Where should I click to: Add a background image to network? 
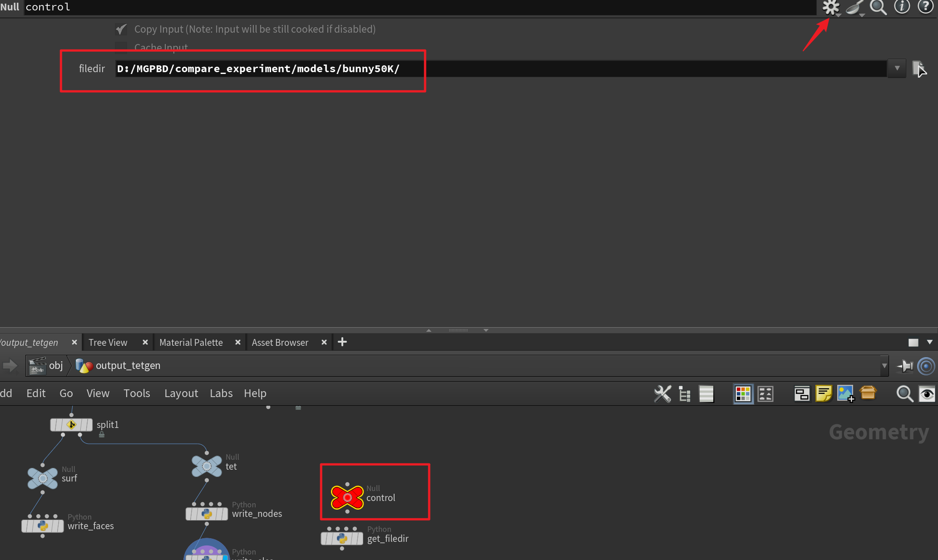[845, 393]
